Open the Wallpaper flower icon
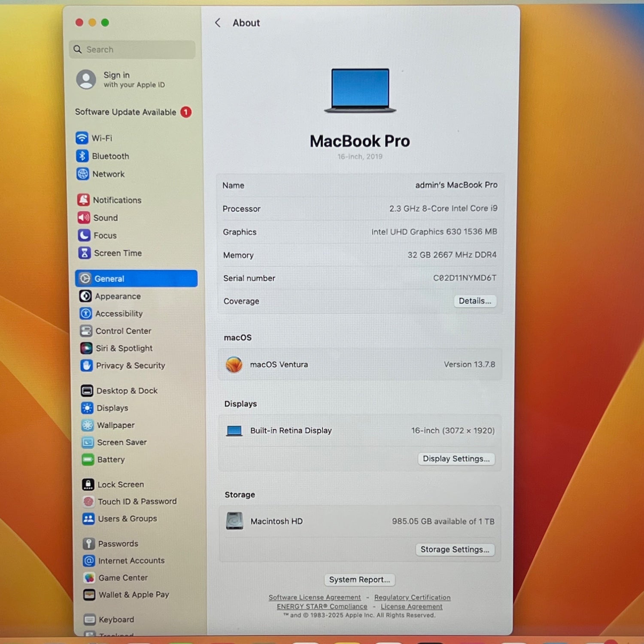The image size is (644, 644). click(x=88, y=425)
